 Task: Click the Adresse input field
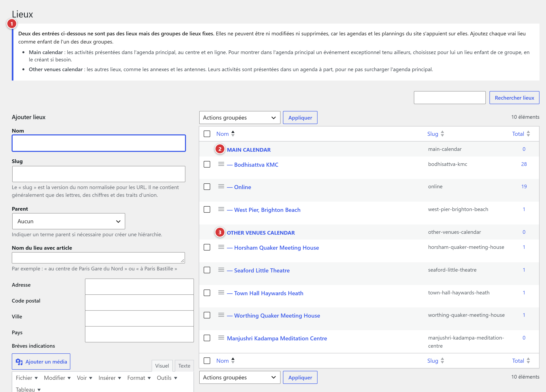139,287
